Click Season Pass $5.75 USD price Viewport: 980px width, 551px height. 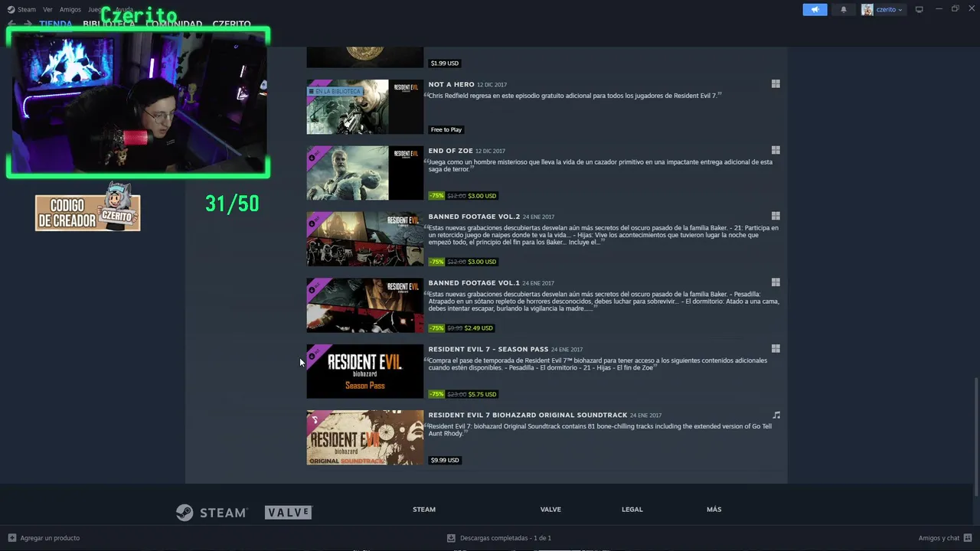482,394
